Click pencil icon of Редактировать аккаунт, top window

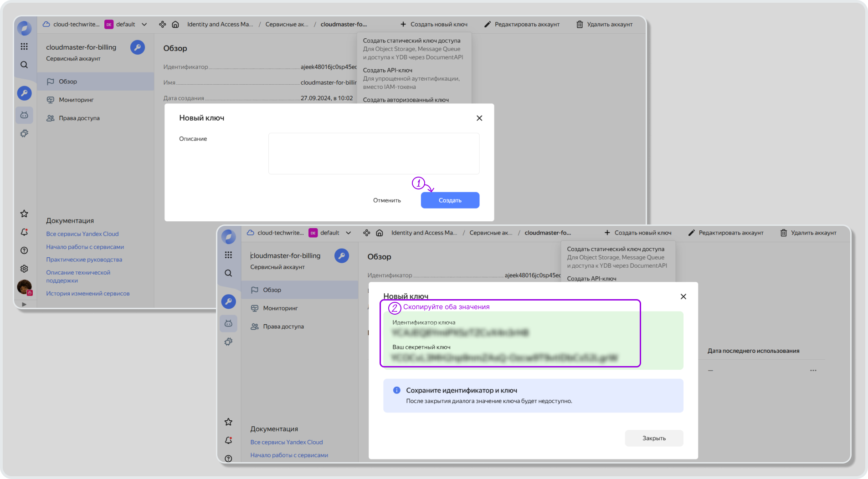pos(487,25)
